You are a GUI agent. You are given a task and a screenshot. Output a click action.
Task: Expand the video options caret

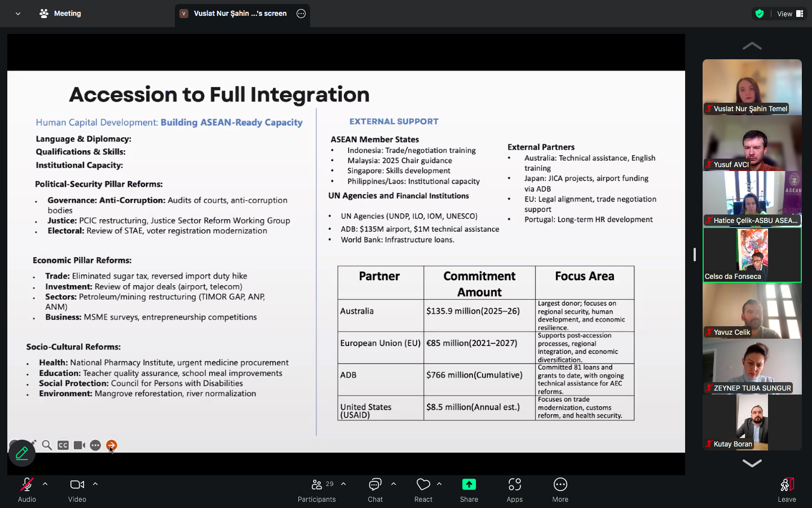[x=95, y=484]
